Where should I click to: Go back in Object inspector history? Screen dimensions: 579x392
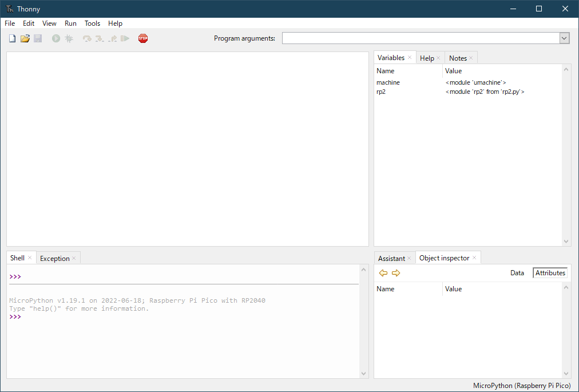click(x=383, y=273)
